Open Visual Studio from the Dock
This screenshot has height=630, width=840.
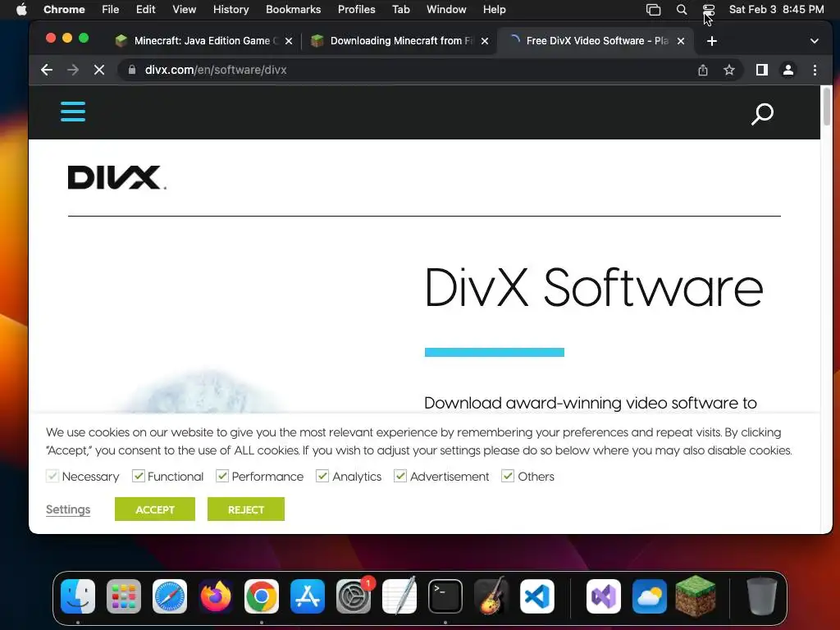(603, 596)
